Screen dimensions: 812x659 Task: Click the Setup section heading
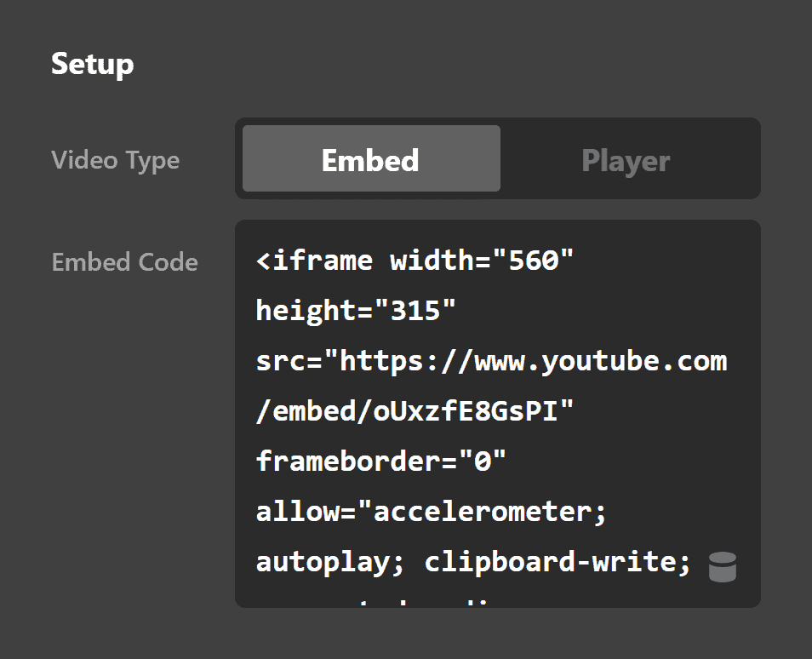click(x=92, y=63)
